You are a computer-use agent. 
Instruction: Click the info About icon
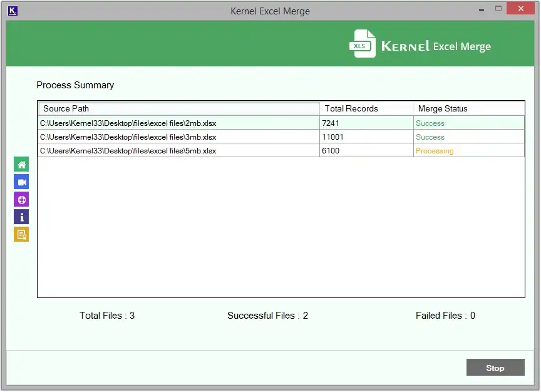pos(21,216)
